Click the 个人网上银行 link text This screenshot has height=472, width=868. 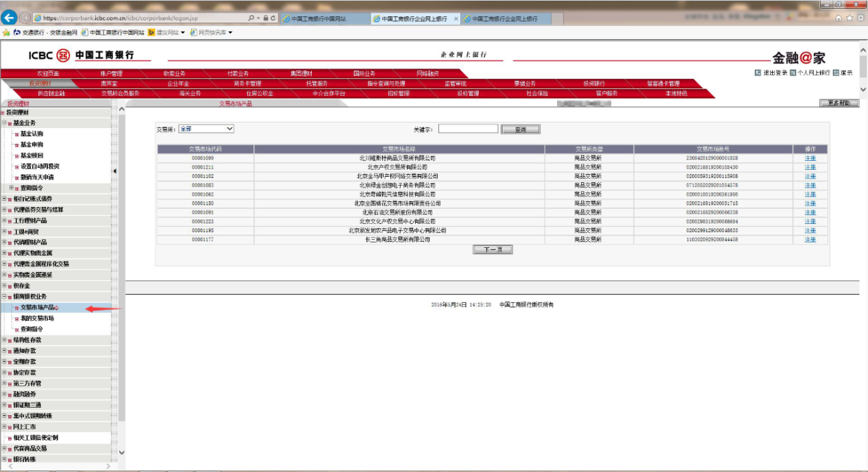814,73
